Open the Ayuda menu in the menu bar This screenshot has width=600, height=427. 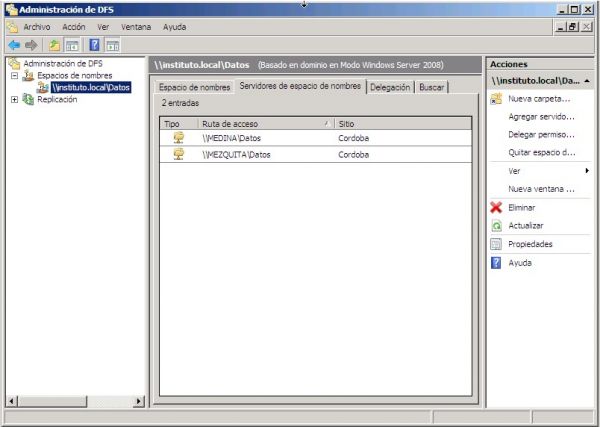[174, 27]
